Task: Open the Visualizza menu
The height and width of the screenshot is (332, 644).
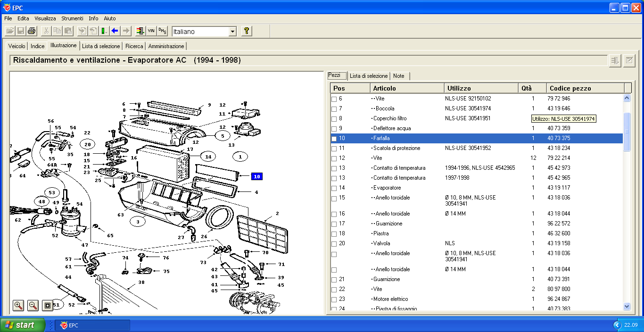Action: coord(45,18)
